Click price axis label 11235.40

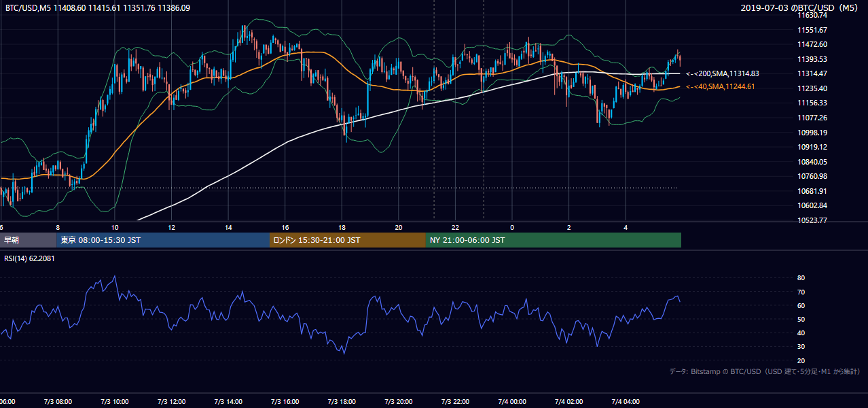pos(812,88)
